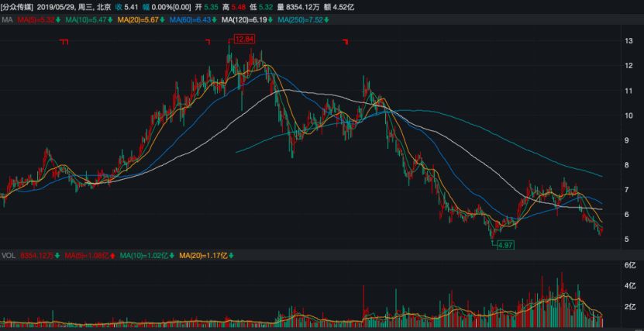The height and width of the screenshot is (331, 644).
Task: Click the 13 price axis label
Action: tap(629, 40)
